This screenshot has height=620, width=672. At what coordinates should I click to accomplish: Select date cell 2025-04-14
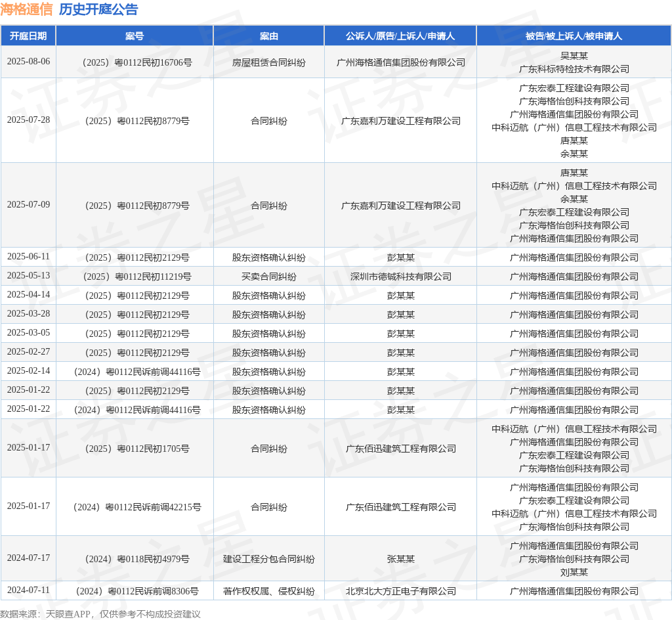pos(28,294)
